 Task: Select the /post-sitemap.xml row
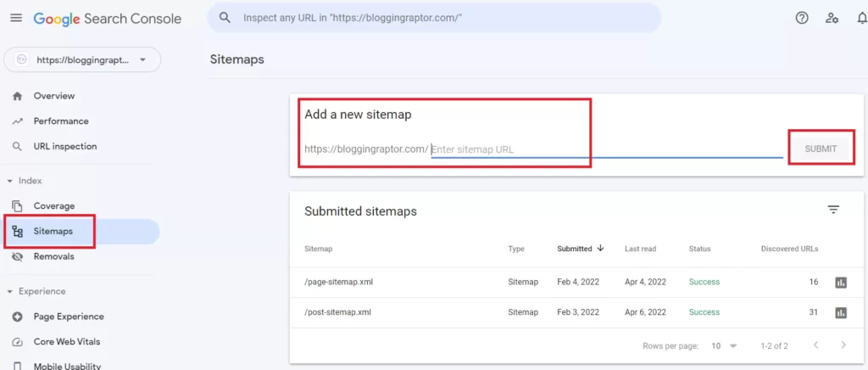coord(576,313)
